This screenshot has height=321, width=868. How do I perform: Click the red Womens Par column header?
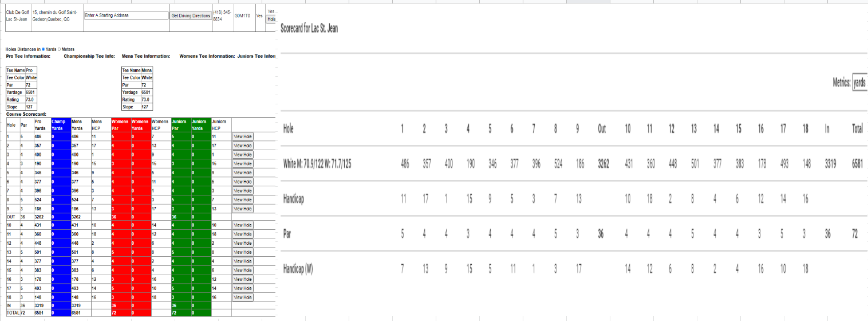[x=120, y=124]
